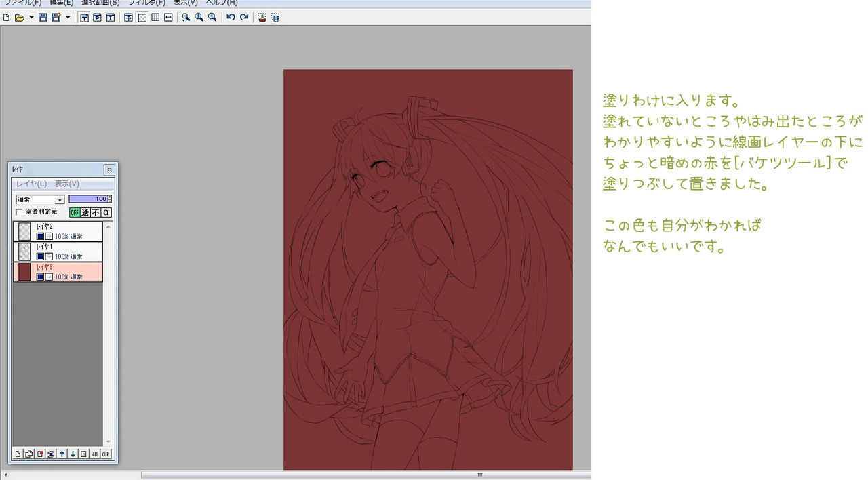The width and height of the screenshot is (868, 480).
Task: Toggle レイヤ2 clipping mask icon
Action: (x=49, y=237)
